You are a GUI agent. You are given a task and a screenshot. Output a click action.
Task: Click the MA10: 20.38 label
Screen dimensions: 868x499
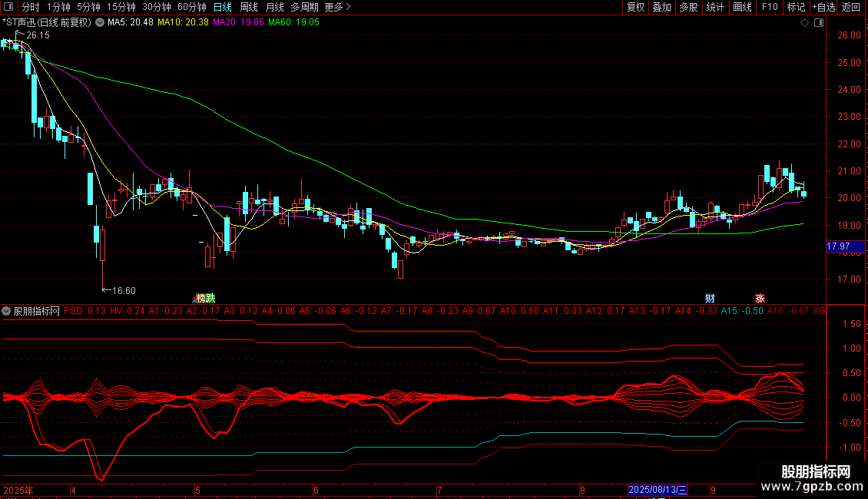[183, 23]
